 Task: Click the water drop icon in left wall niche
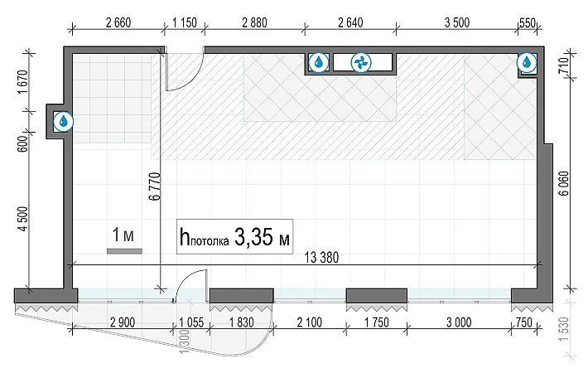pos(63,121)
